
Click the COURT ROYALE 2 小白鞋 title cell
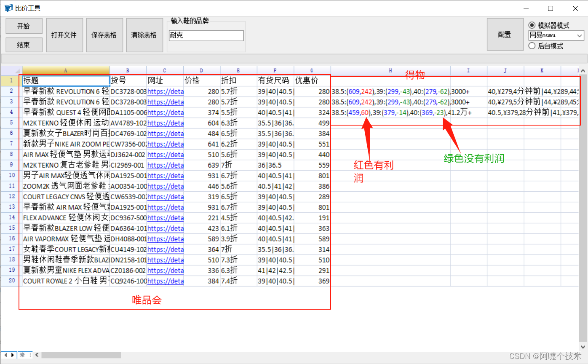pyautogui.click(x=66, y=281)
